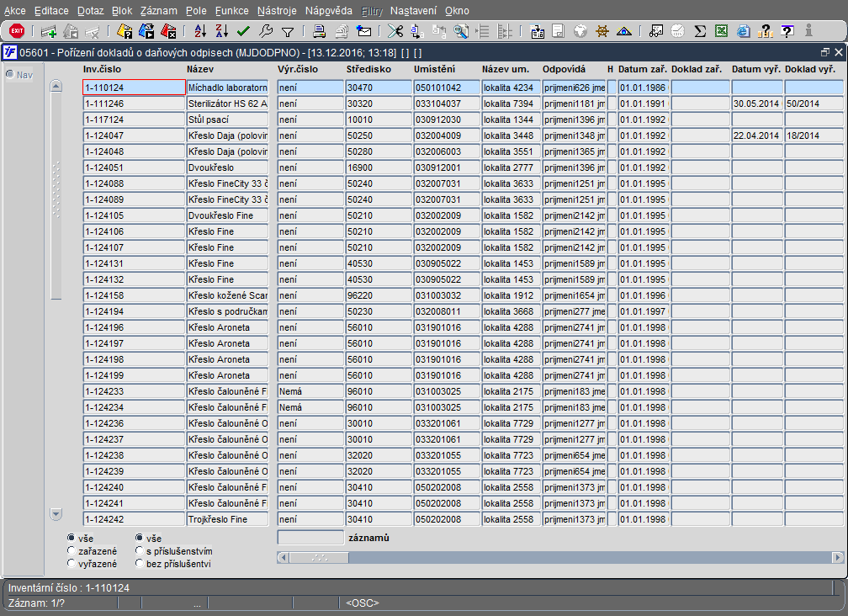The image size is (848, 616).
Task: Click the red EXIT icon
Action: [x=17, y=31]
